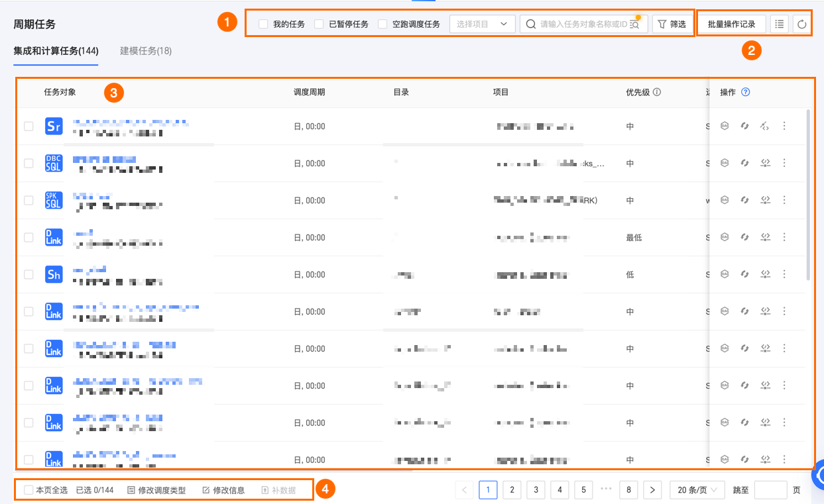This screenshot has height=504, width=824.
Task: Open more actions for 最低 priority row
Action: [x=784, y=237]
